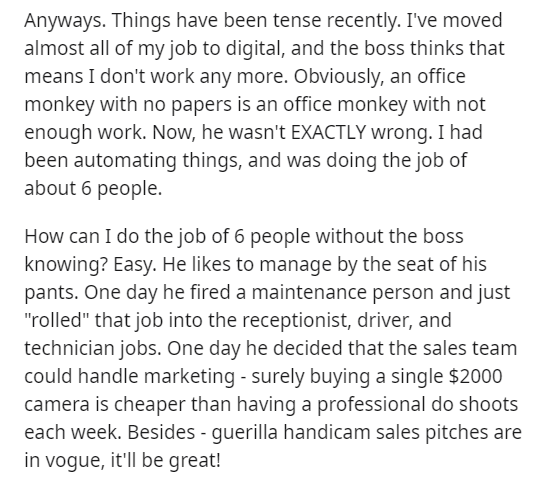Click the word "knowing?" in second paragraph
The width and height of the screenshot is (534, 484).
pos(66,265)
